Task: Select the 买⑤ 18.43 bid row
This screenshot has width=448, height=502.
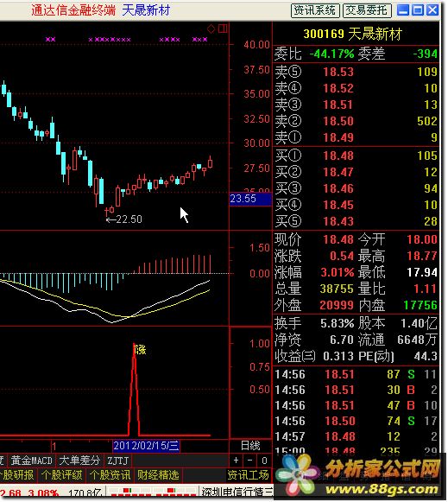Action: [x=356, y=221]
